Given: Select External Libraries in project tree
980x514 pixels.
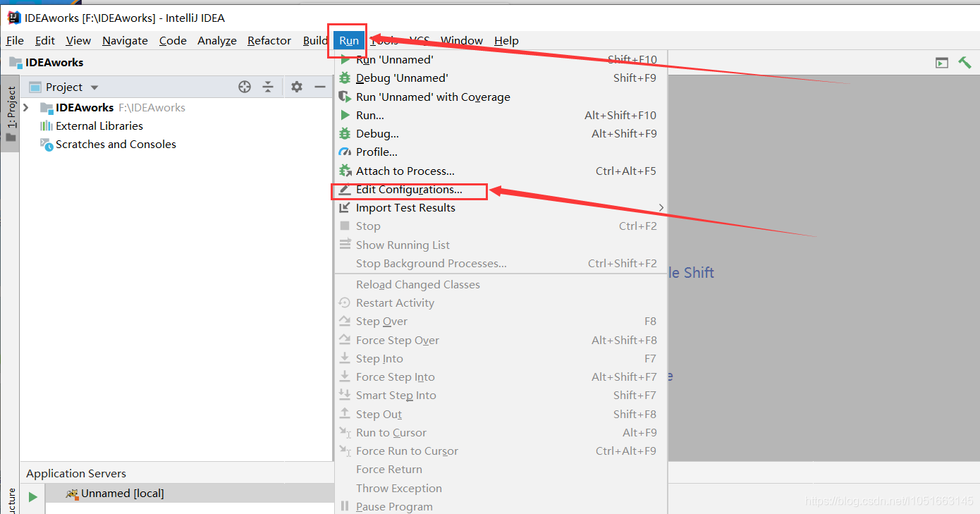Looking at the screenshot, I should click(x=99, y=126).
